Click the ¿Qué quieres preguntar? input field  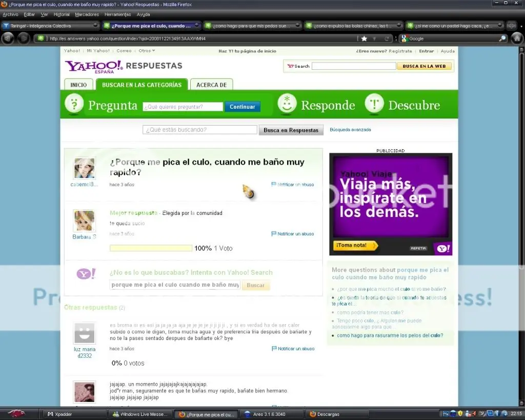tap(183, 107)
